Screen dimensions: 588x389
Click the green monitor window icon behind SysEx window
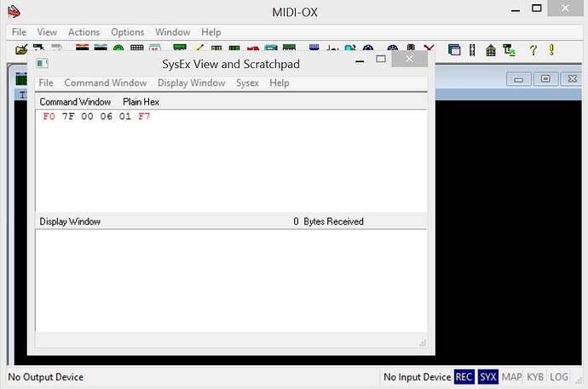[21, 78]
